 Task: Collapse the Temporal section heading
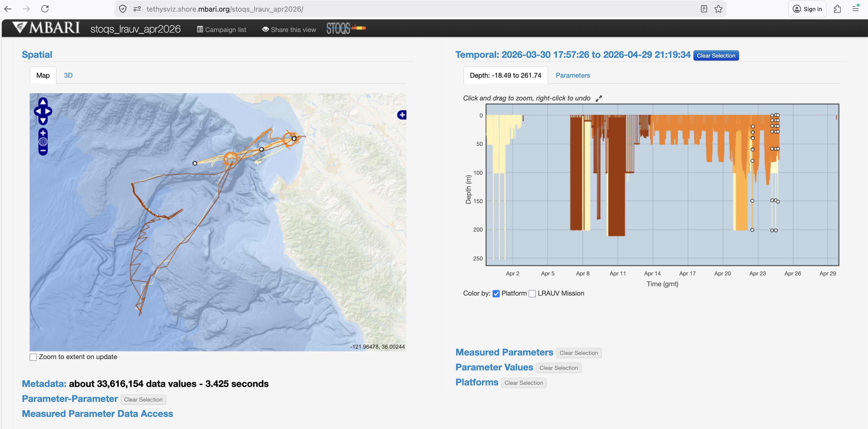[573, 55]
